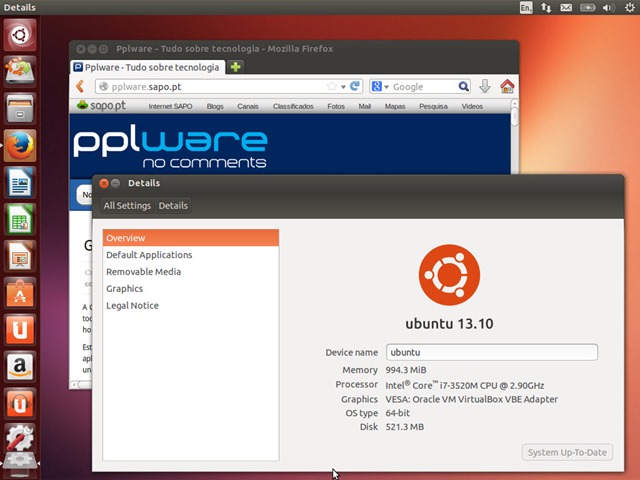Click the Details breadcrumb button

coord(173,205)
